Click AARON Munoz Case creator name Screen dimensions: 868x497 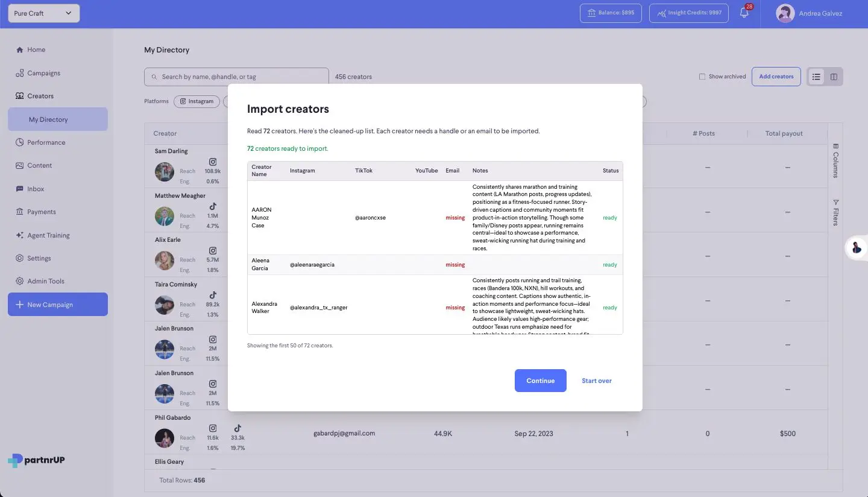click(262, 218)
